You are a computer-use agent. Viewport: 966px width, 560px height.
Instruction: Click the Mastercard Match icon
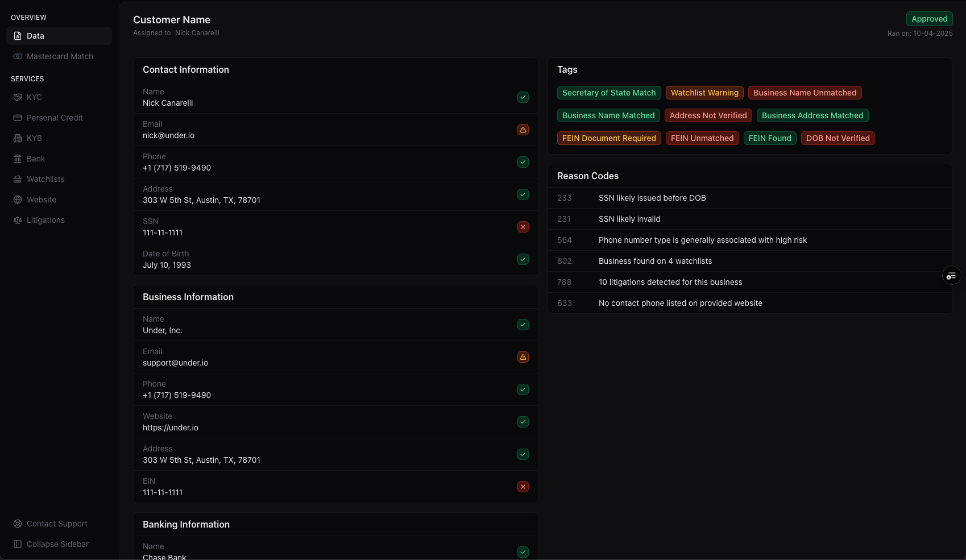(18, 56)
